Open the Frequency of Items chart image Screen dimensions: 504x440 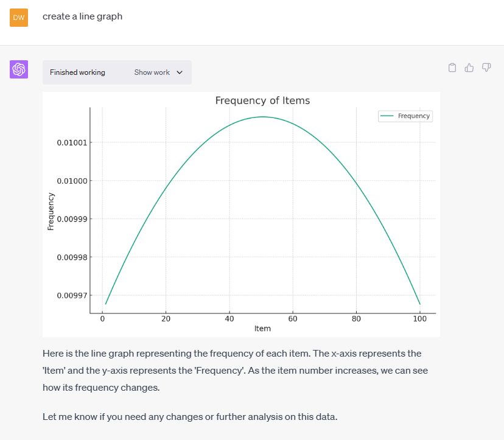click(241, 214)
